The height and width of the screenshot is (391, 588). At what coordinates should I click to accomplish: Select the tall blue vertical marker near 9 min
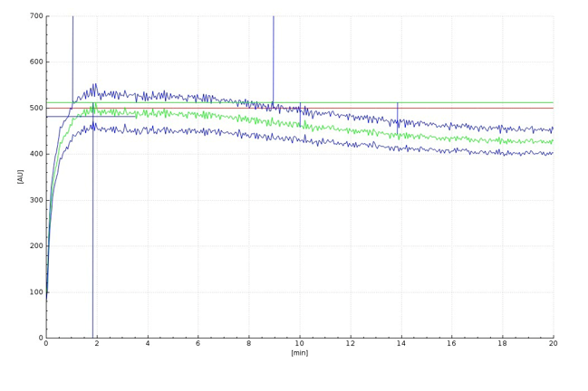[274, 60]
